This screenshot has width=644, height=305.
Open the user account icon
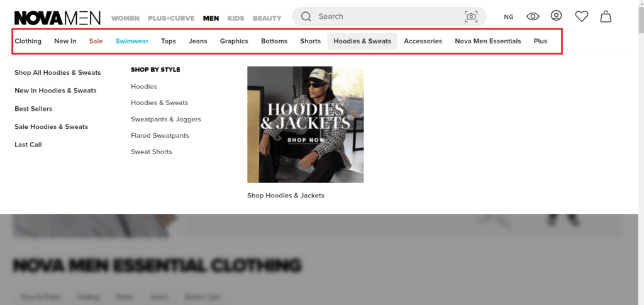556,16
